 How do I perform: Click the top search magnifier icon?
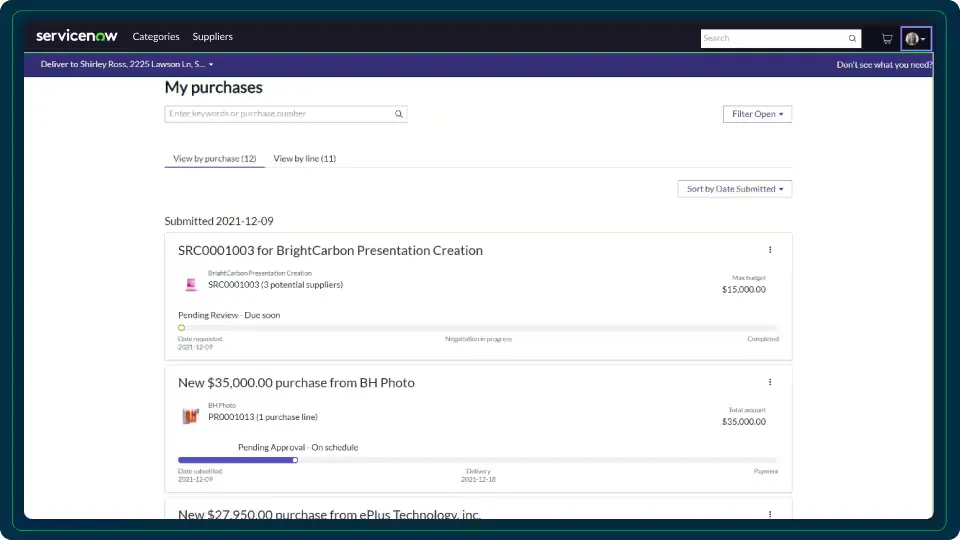[852, 38]
